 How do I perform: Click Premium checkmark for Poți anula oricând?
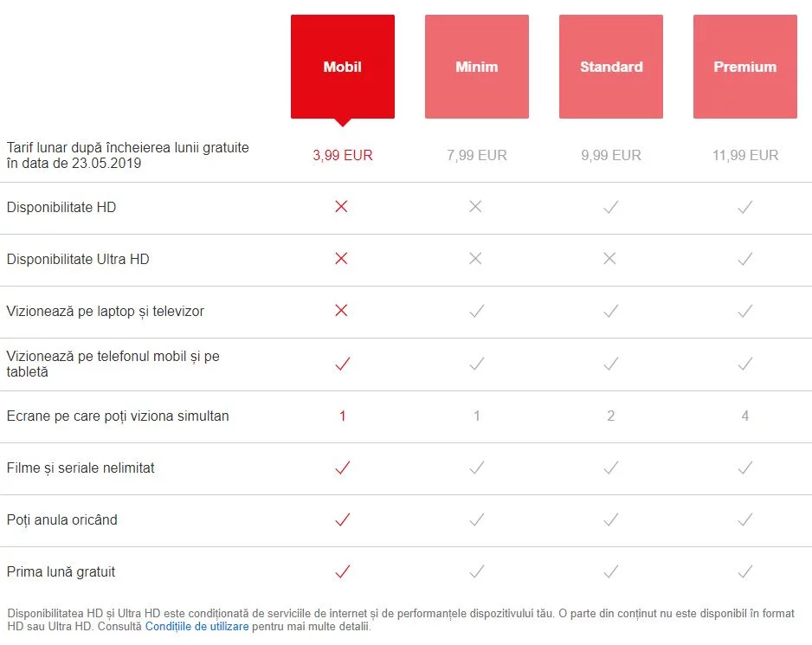[x=744, y=519]
